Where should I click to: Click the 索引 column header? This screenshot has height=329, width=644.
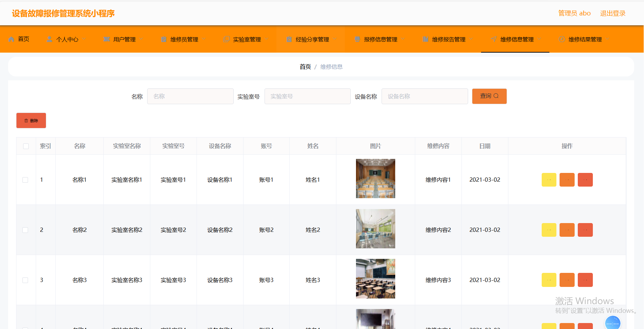pyautogui.click(x=46, y=146)
